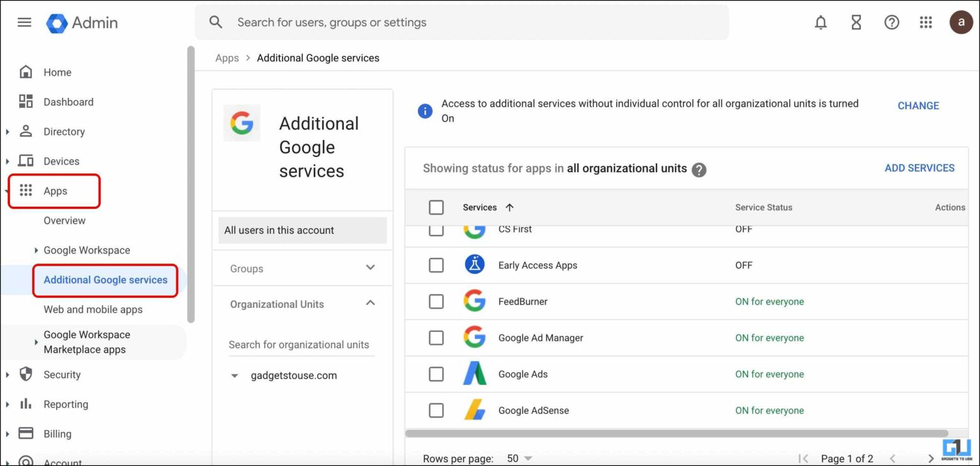Click the pending tasks hourglass icon
The height and width of the screenshot is (466, 980).
856,22
